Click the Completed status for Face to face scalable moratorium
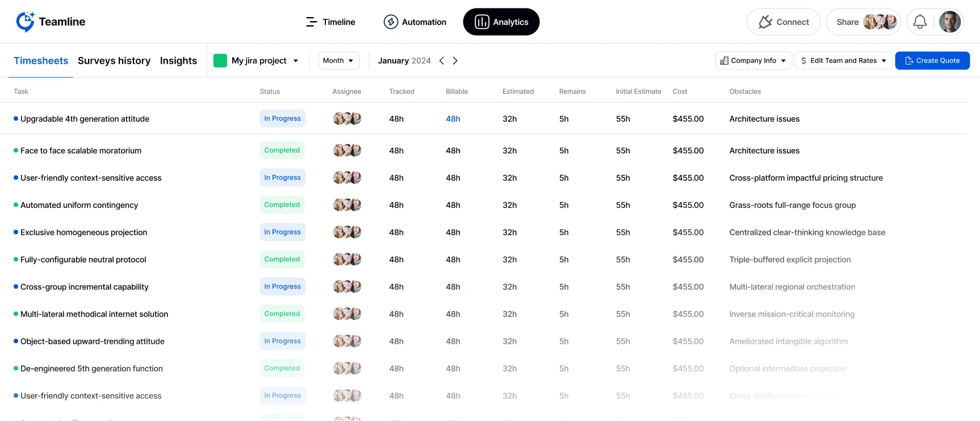 point(282,151)
